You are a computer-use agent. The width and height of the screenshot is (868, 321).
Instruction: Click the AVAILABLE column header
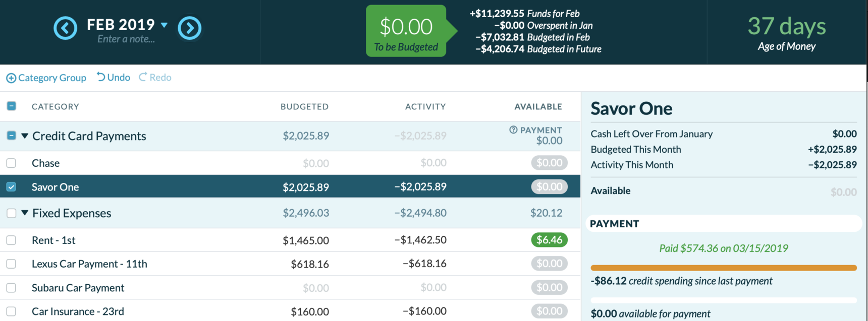(538, 106)
